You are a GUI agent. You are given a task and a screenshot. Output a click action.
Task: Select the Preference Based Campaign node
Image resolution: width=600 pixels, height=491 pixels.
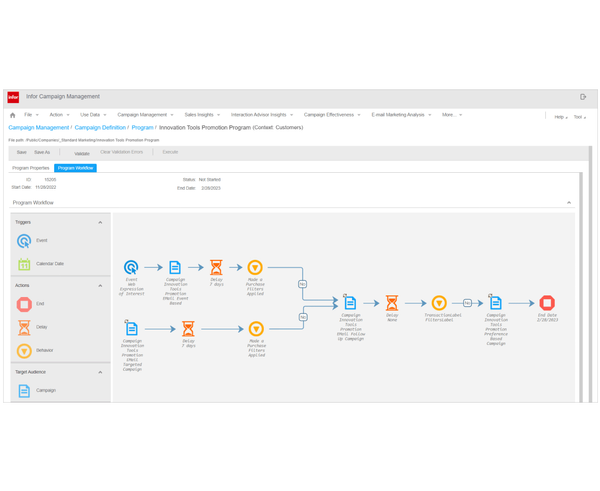coord(495,302)
